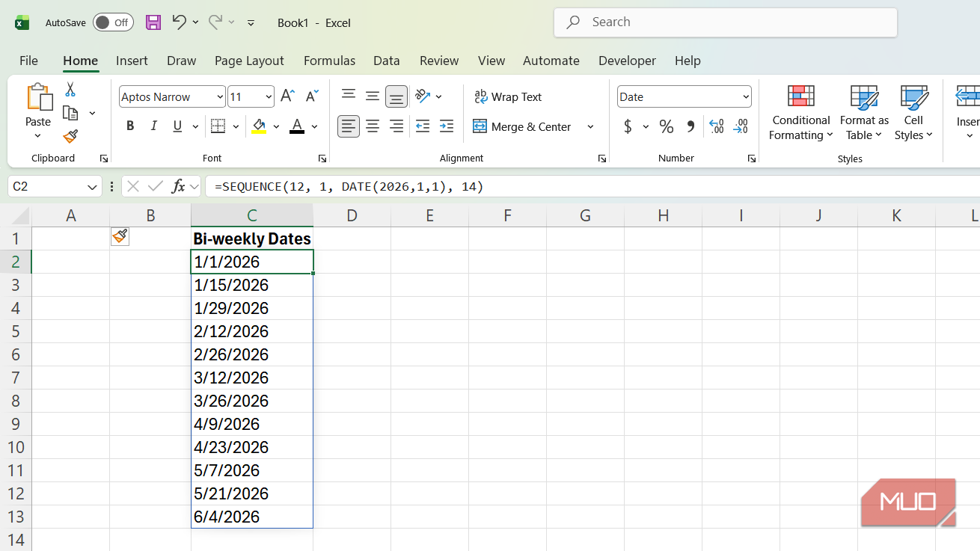This screenshot has height=551, width=980.
Task: Click the Insert Function fx icon
Action: 178,186
